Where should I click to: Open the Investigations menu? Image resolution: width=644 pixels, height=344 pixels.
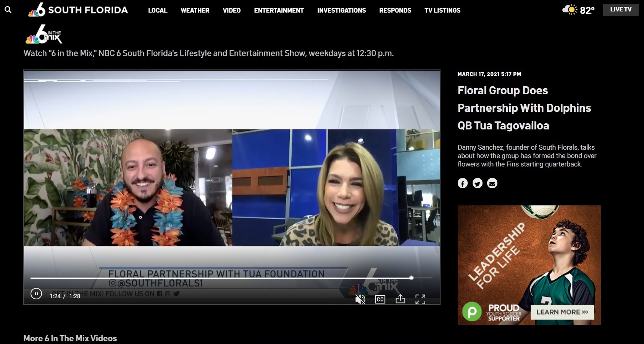(342, 10)
